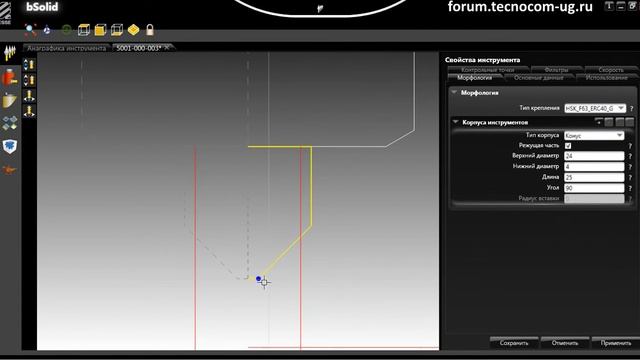
Task: Click the green circular refresh icon
Action: [x=66, y=30]
